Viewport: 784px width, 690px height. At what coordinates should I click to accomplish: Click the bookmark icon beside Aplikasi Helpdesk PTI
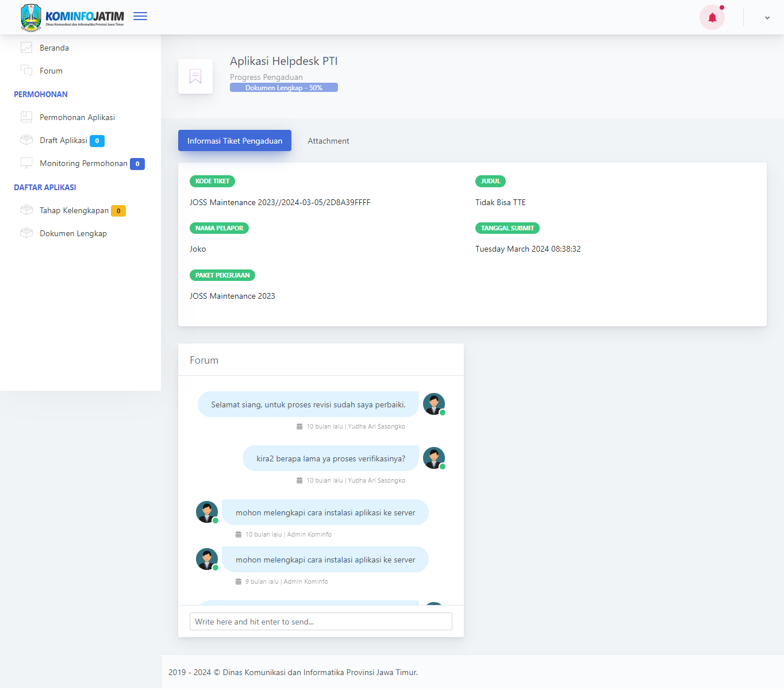(195, 76)
